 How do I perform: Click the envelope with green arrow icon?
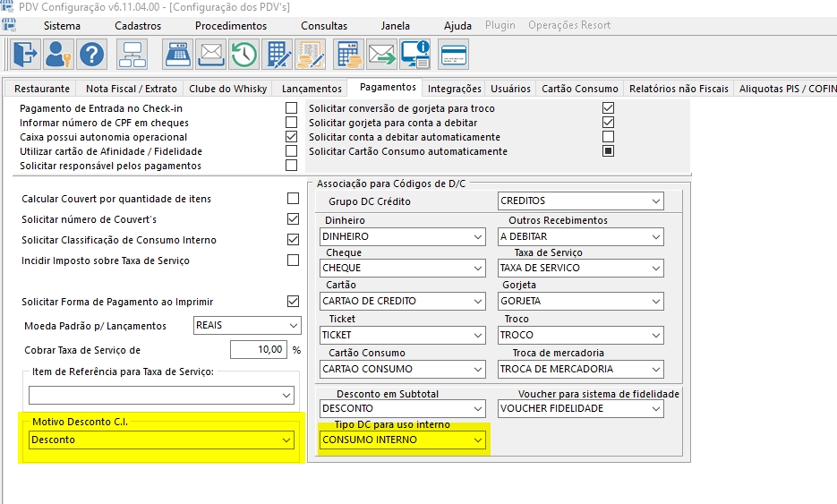click(381, 55)
